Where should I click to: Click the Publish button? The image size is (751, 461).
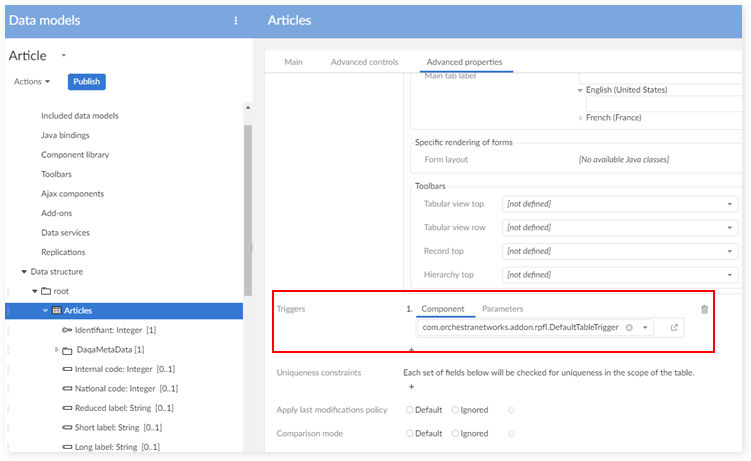[x=87, y=81]
